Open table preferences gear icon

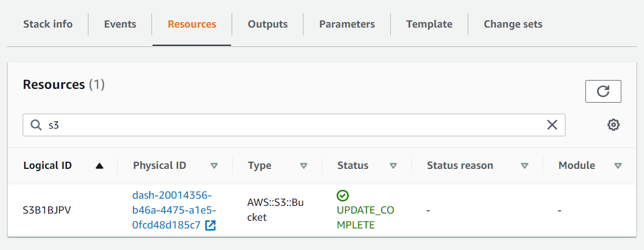613,125
